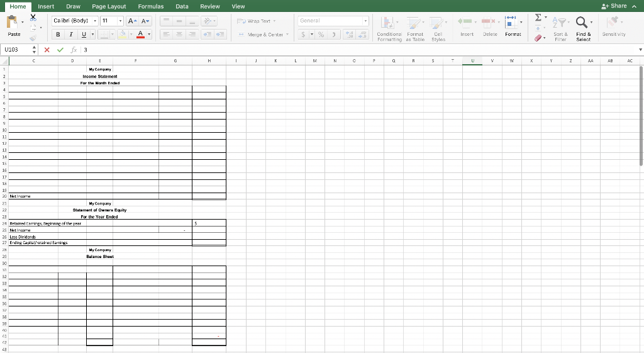This screenshot has width=644, height=353.
Task: Click the Comma Style icon
Action: tap(334, 35)
